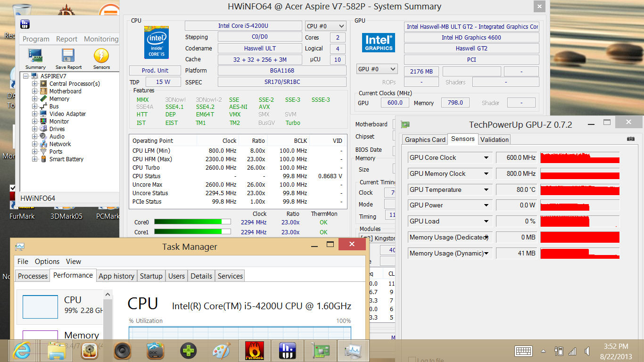Expand the Central Processor(s) tree node
The height and width of the screenshot is (362, 644).
(x=35, y=84)
